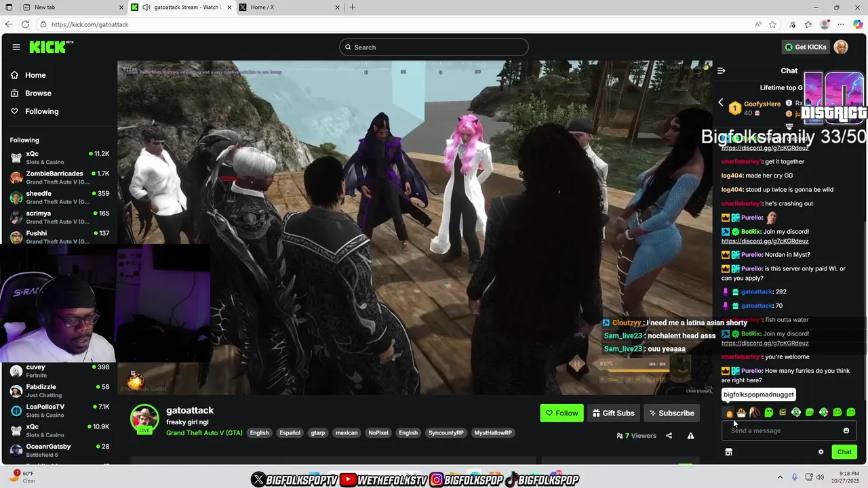This screenshot has height=488, width=868.
Task: Open GoofysHere top gifter name
Action: point(762,104)
